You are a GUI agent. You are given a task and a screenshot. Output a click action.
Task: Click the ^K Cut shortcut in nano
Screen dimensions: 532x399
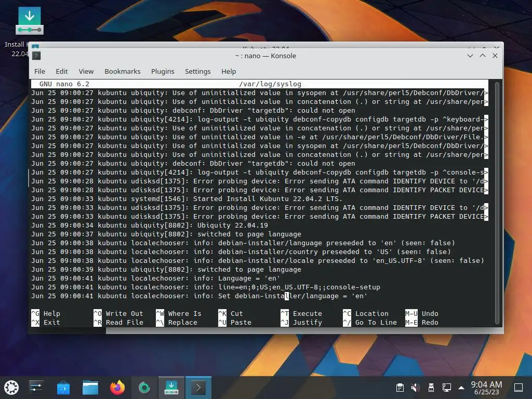(231, 314)
